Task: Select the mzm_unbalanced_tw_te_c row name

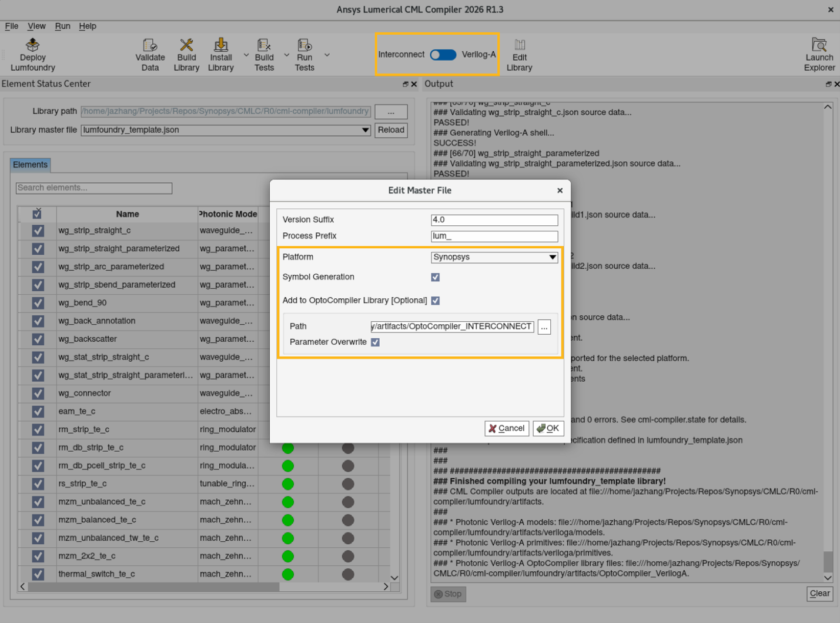Action: (x=108, y=538)
